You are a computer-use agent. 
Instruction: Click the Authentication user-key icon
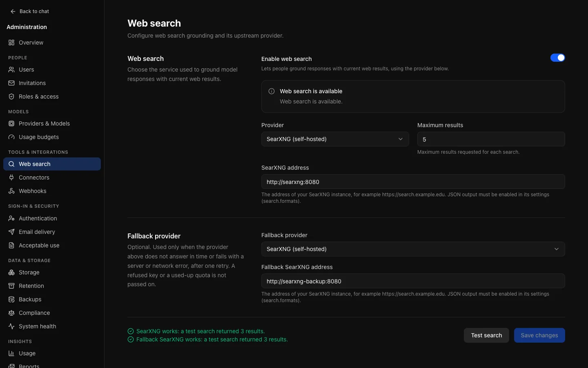tap(11, 218)
